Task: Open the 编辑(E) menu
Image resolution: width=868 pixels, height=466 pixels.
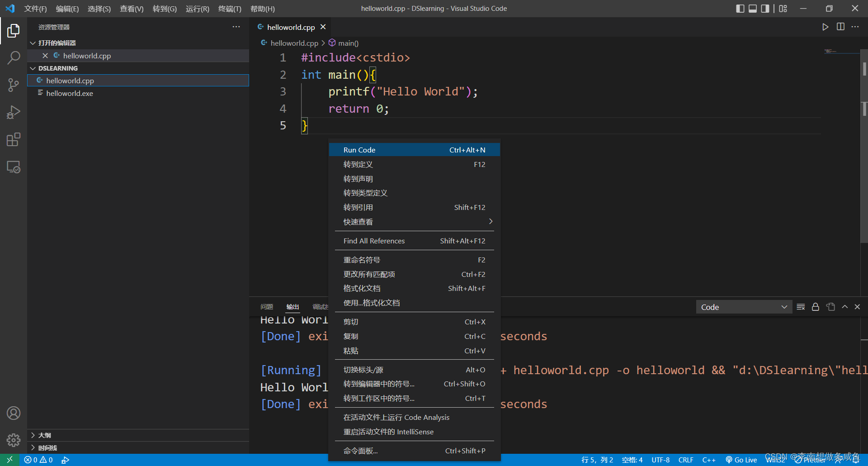Action: click(67, 9)
